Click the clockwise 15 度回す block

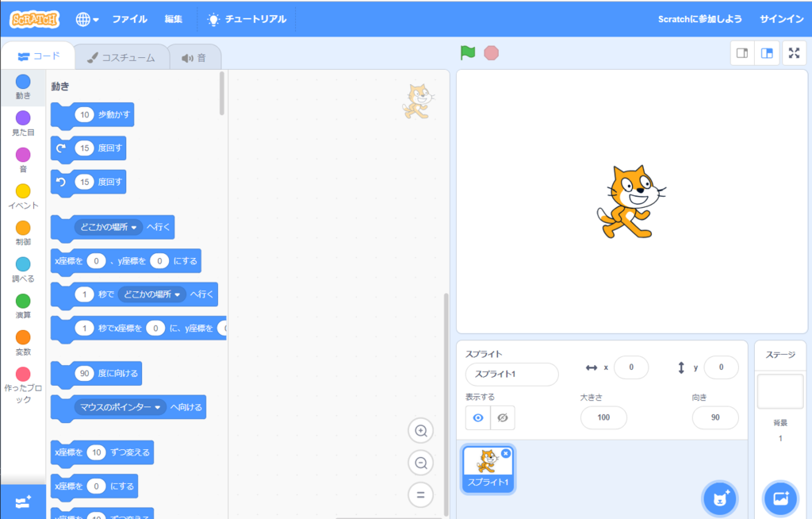tap(88, 149)
